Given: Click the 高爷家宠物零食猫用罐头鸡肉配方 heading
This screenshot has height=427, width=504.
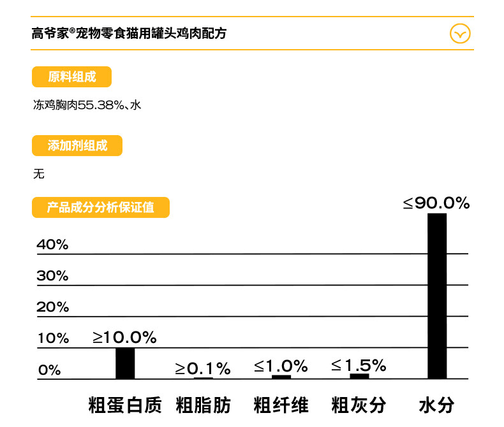Looking at the screenshot, I should pyautogui.click(x=129, y=33).
